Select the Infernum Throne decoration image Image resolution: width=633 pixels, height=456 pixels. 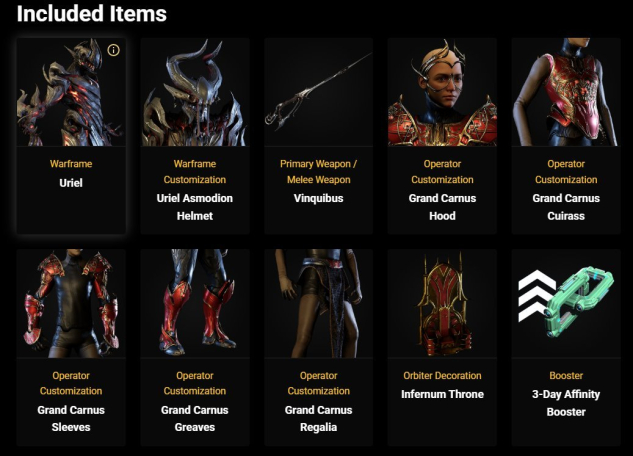442,303
